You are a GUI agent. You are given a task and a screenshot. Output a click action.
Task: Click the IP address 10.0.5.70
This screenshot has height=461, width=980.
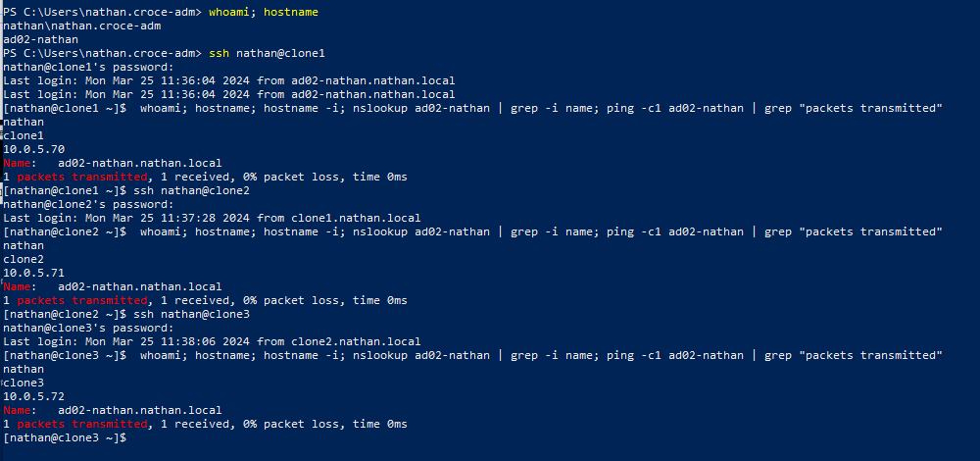[x=33, y=149]
